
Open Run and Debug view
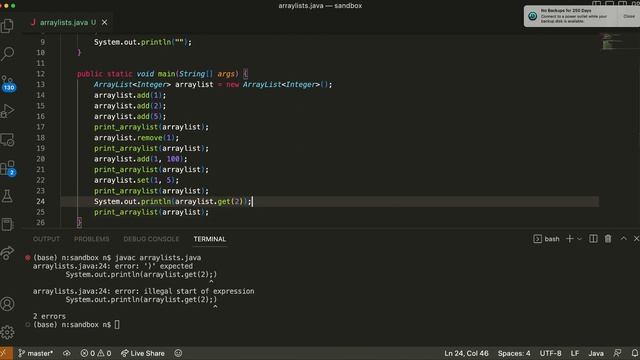pyautogui.click(x=7, y=111)
